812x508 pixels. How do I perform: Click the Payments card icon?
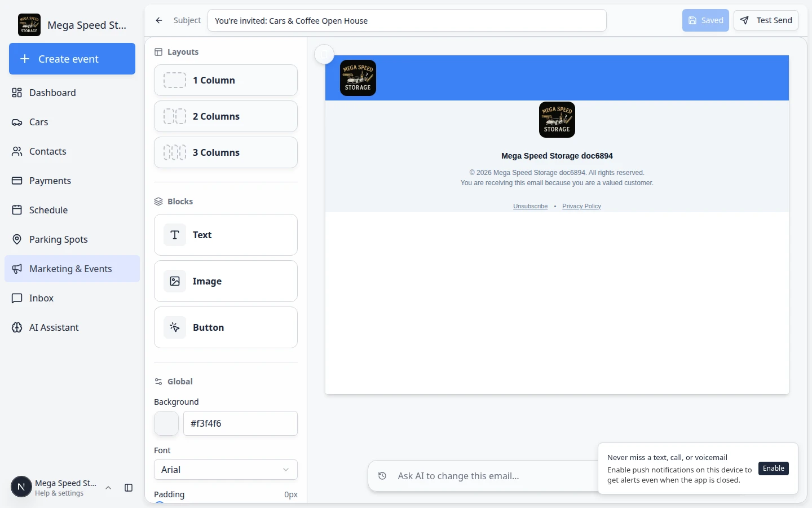coord(17,181)
